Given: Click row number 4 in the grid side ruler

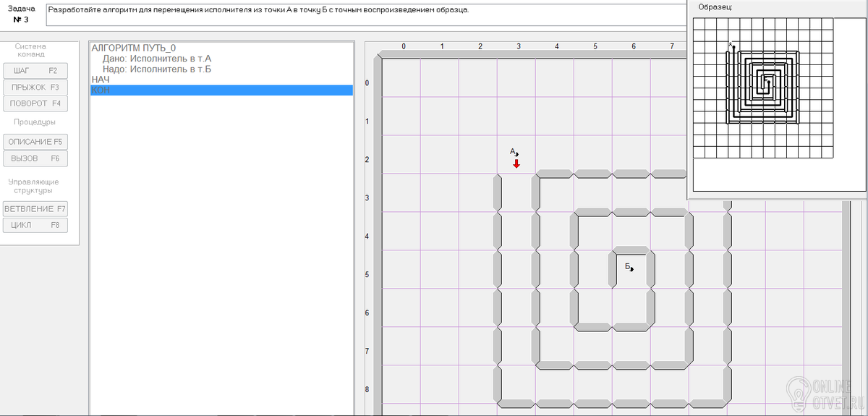Looking at the screenshot, I should (x=367, y=237).
